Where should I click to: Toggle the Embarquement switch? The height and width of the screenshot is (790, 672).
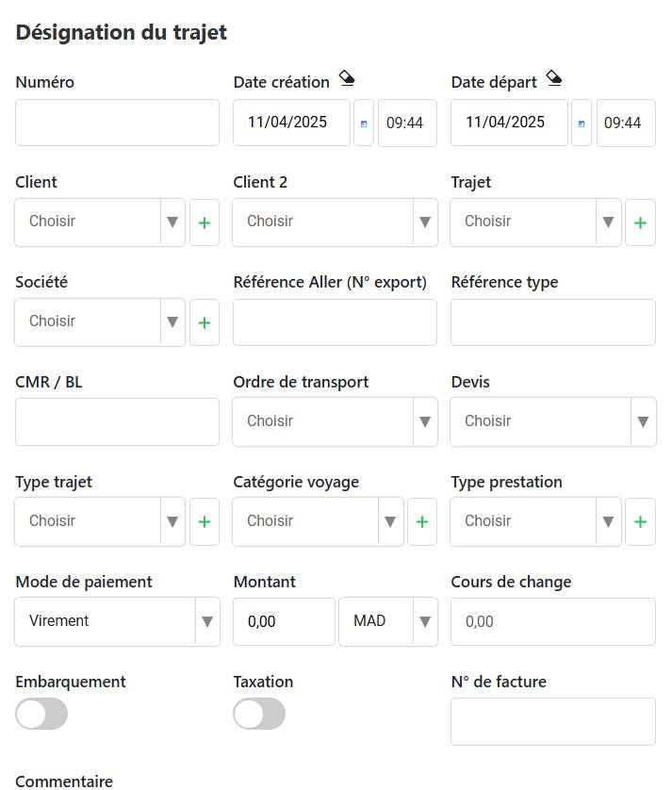tap(41, 714)
